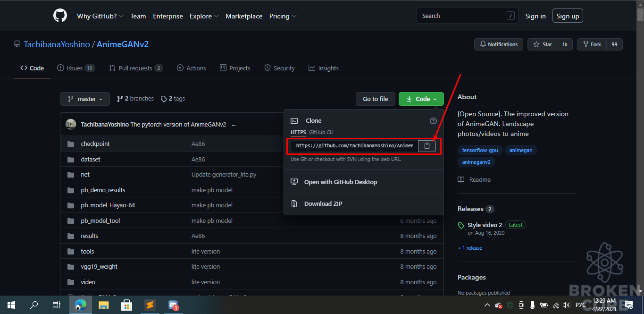644x314 pixels.
Task: Expand the Explore header menu
Action: click(204, 16)
